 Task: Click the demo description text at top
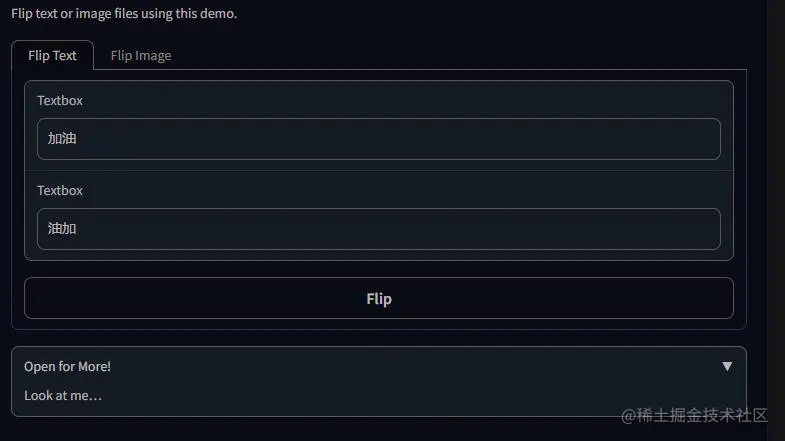124,14
